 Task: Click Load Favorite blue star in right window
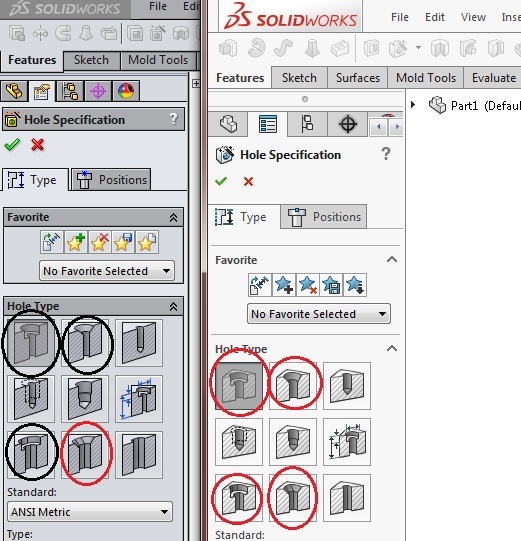point(355,285)
